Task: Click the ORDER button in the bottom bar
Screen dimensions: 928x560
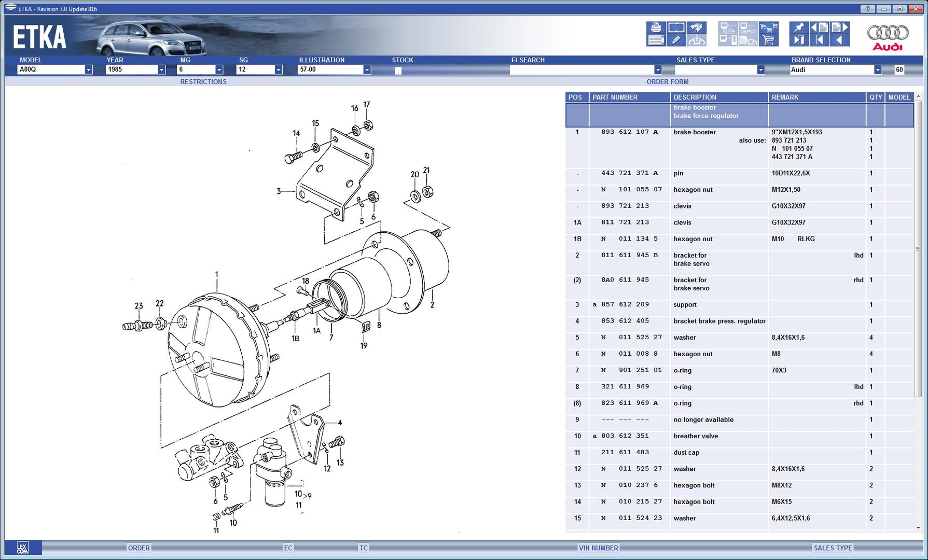Action: tap(138, 548)
